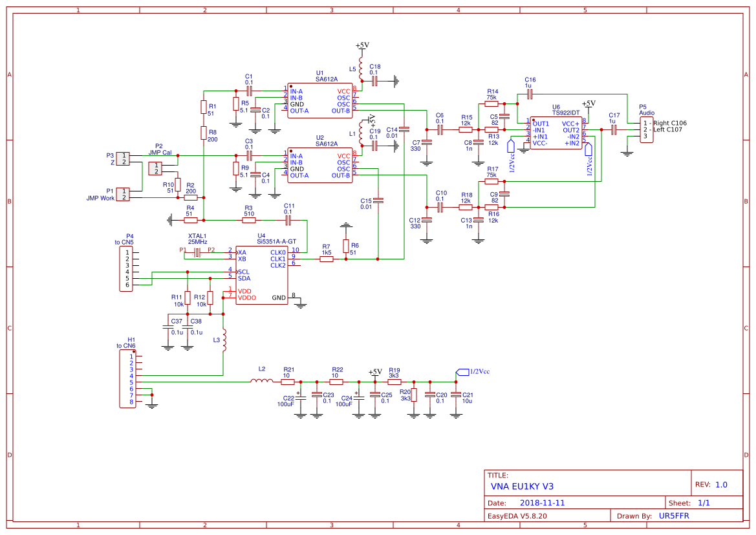Select the U1 SA612A mixer component
The width and height of the screenshot is (756, 535).
(x=320, y=100)
